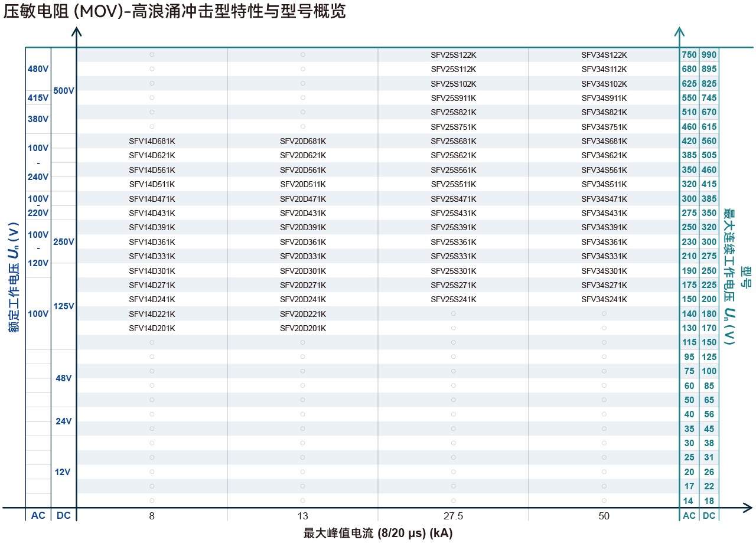Click the 27.5 kA column label

point(453,516)
